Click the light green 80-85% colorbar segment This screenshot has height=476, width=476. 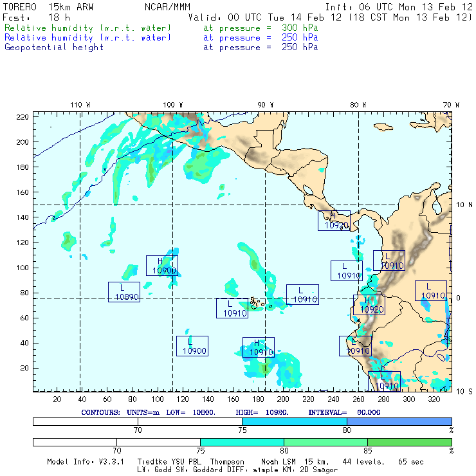click(325, 443)
